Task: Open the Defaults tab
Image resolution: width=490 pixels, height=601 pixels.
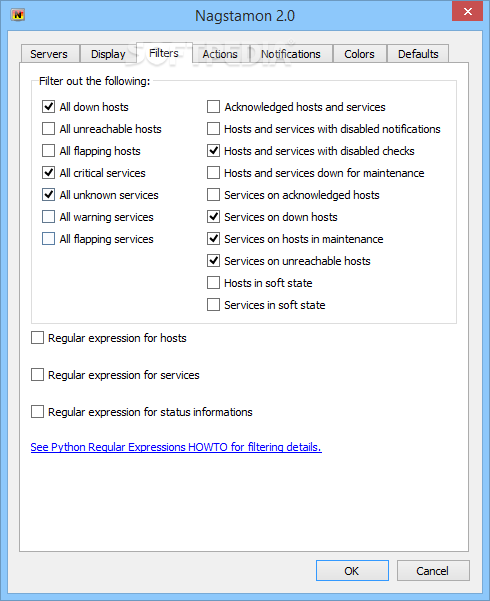Action: coord(418,54)
